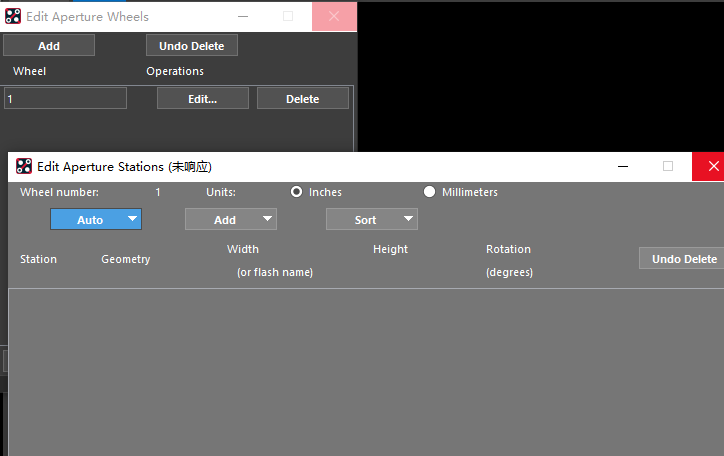Click the Edit Aperture Stations window icon
Viewport: 724px width, 456px height.
pos(24,167)
